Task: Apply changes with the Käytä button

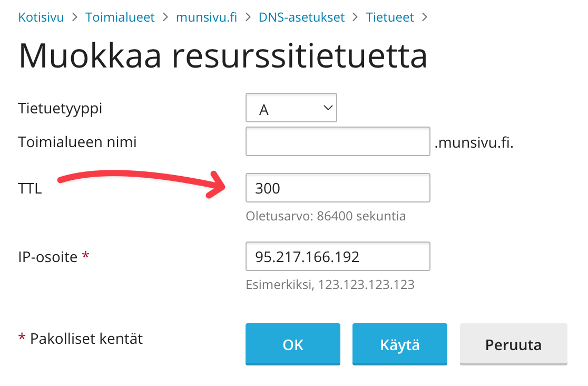Action: pos(399,344)
